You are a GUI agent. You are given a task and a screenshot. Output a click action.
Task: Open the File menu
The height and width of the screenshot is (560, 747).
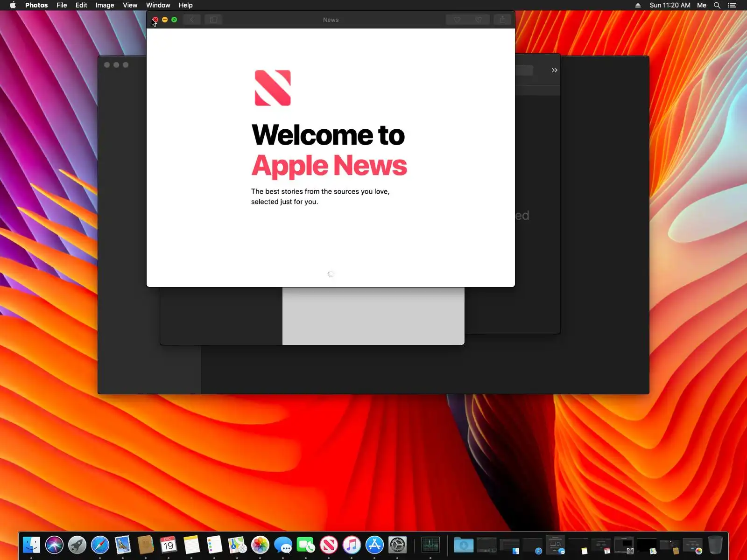click(x=62, y=5)
